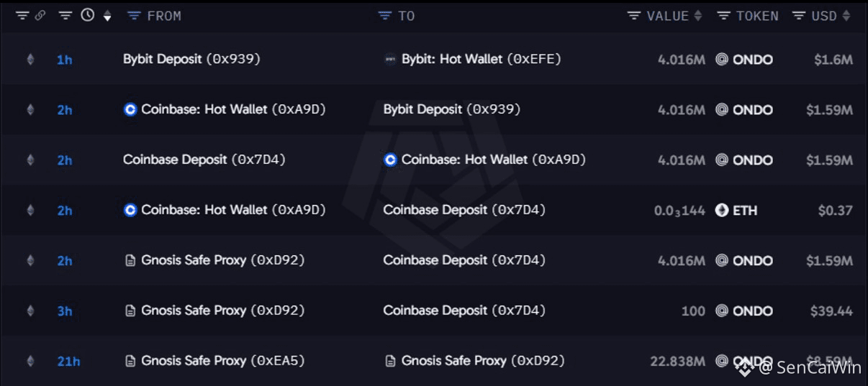The height and width of the screenshot is (386, 868).
Task: Open the TO column filter
Action: [385, 16]
